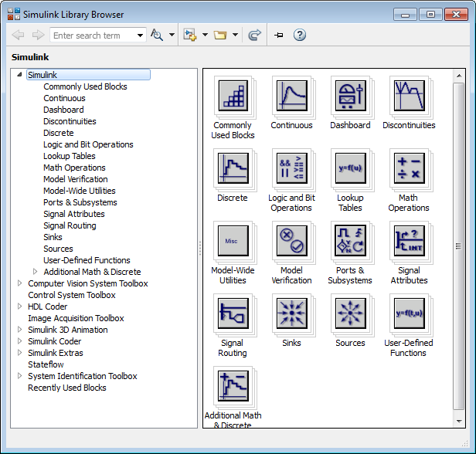Screen dimensions: 476x454
Task: Select User-Defined Functions in the tree
Action: [87, 260]
